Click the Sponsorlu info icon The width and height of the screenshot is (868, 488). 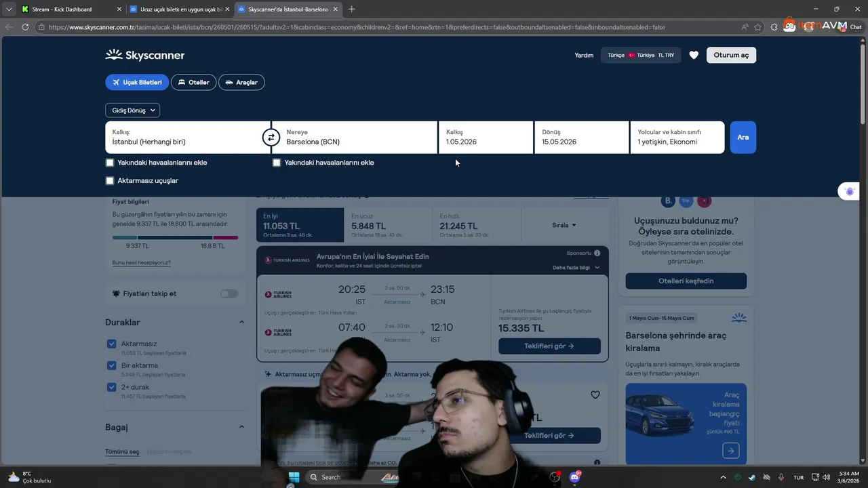click(597, 253)
